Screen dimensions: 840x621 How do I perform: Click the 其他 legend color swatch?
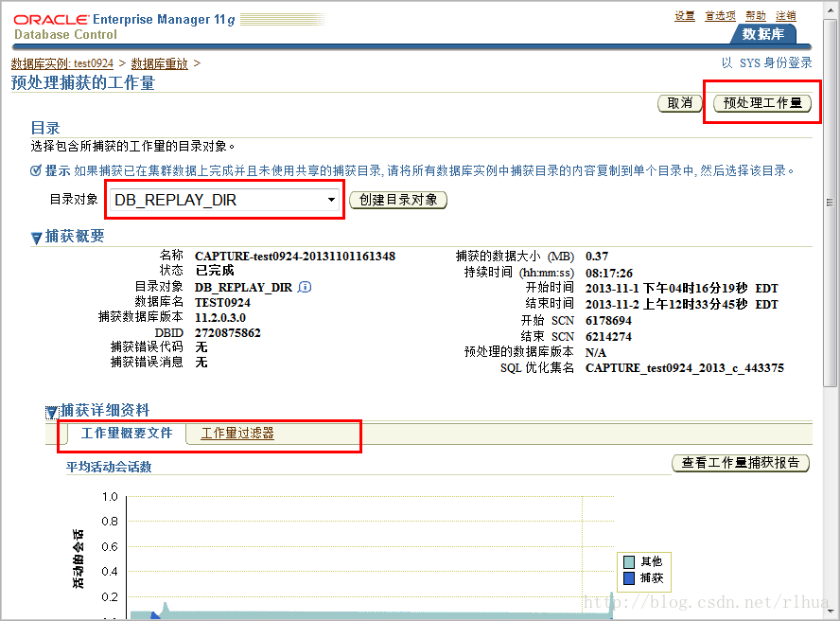629,561
